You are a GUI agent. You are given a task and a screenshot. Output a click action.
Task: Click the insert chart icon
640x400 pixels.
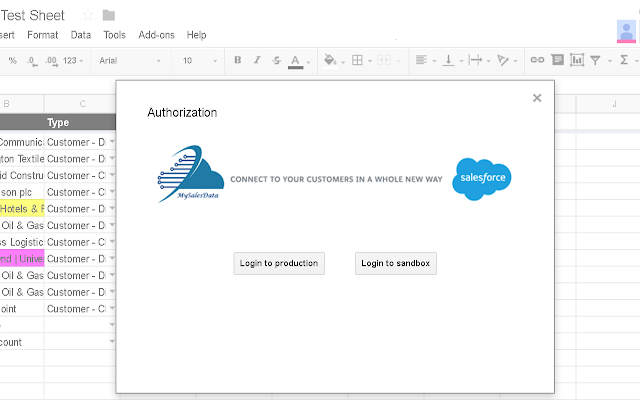tap(576, 60)
